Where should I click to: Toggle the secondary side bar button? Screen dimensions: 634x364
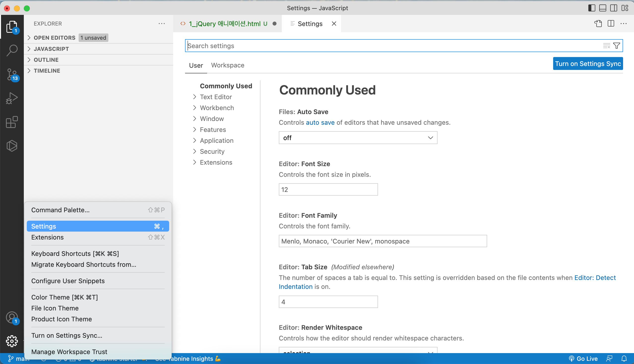613,8
